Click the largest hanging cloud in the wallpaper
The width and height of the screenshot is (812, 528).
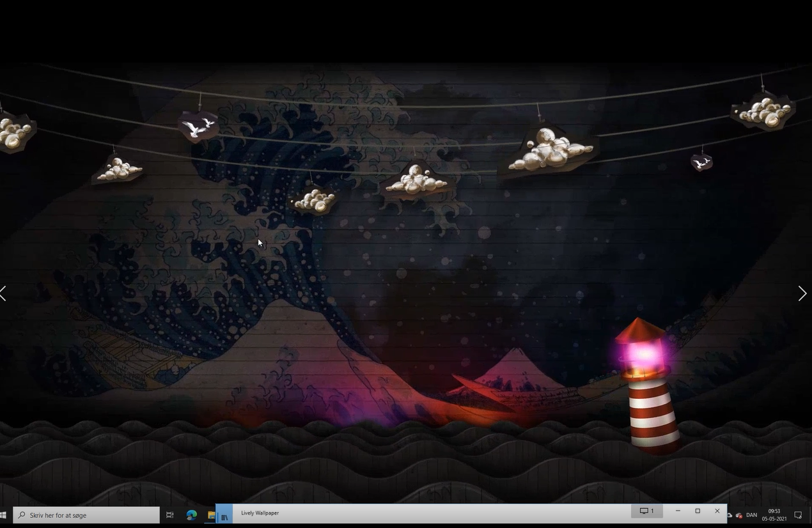point(550,151)
